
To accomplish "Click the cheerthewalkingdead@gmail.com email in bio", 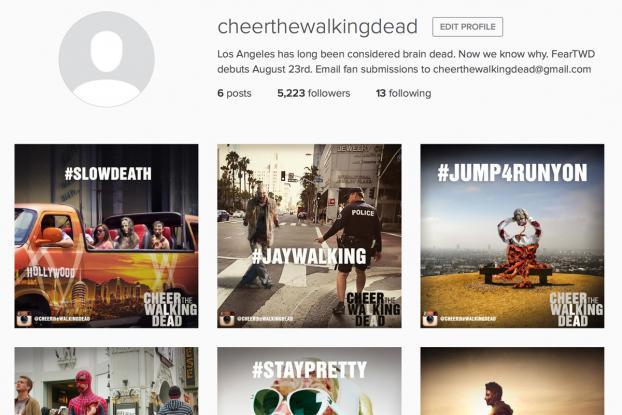I will pyautogui.click(x=512, y=69).
